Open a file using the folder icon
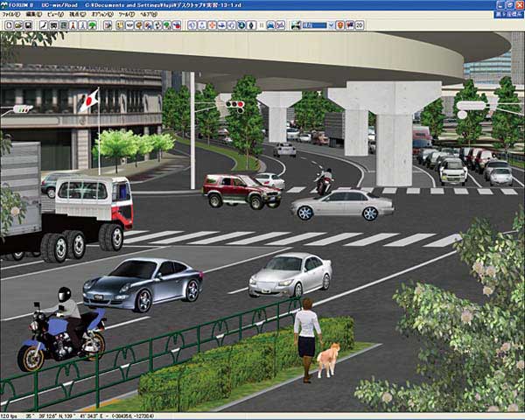 point(18,25)
